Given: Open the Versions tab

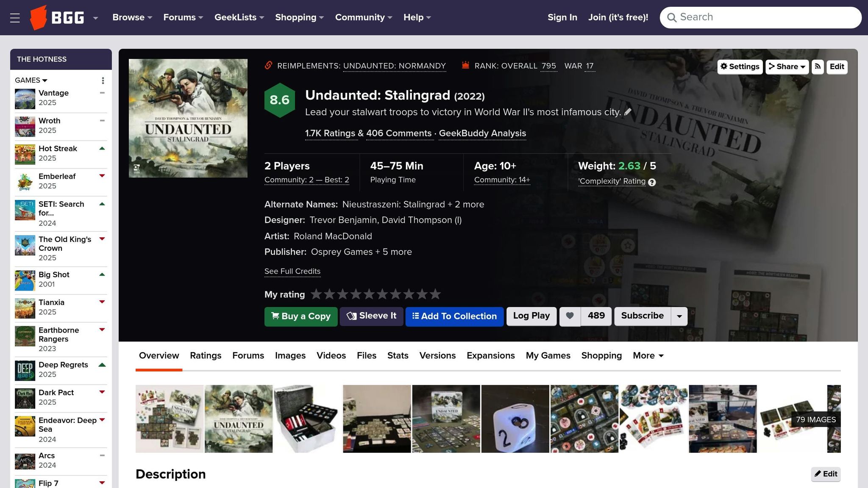Looking at the screenshot, I should (437, 355).
